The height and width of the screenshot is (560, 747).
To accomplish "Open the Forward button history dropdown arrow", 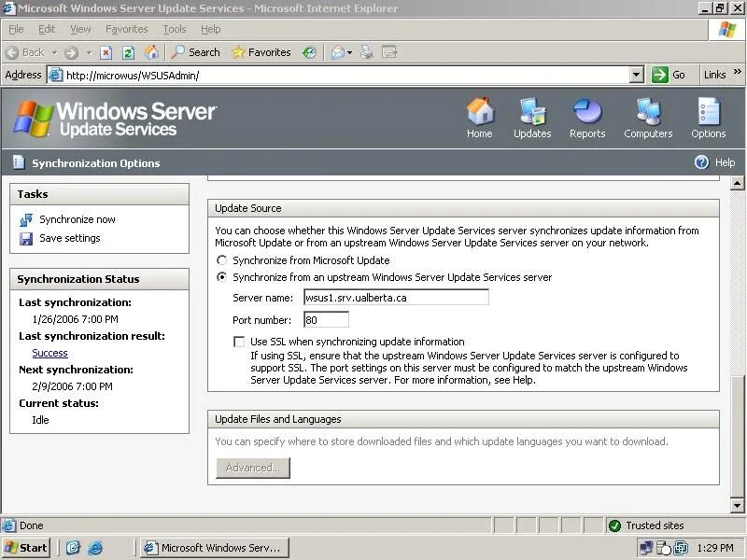I will pos(89,52).
